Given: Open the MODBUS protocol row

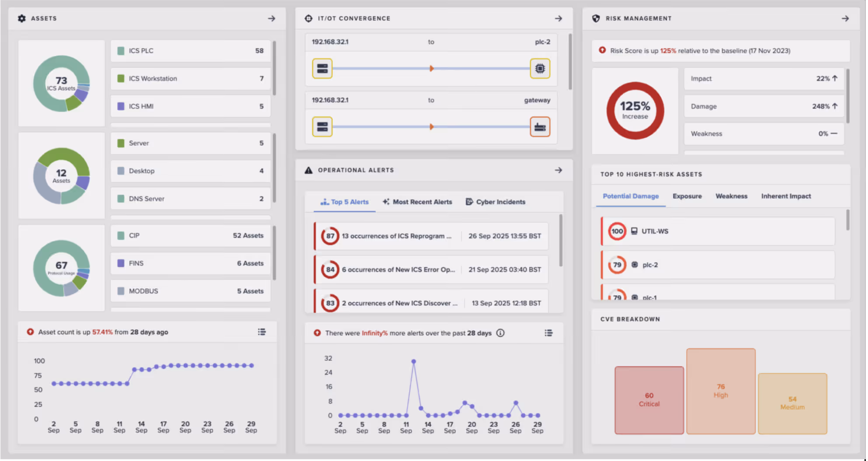Looking at the screenshot, I should pos(191,291).
